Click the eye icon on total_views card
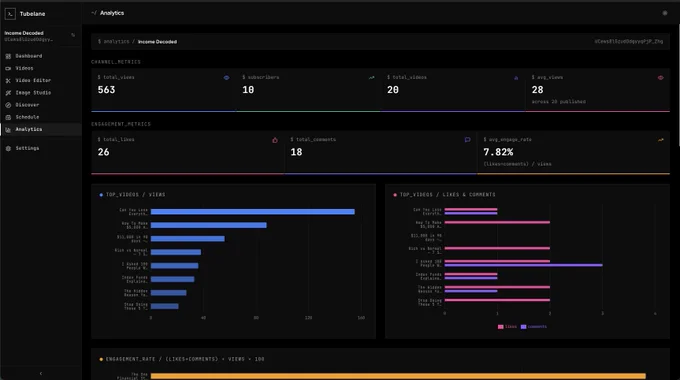The width and height of the screenshot is (680, 380). point(226,78)
